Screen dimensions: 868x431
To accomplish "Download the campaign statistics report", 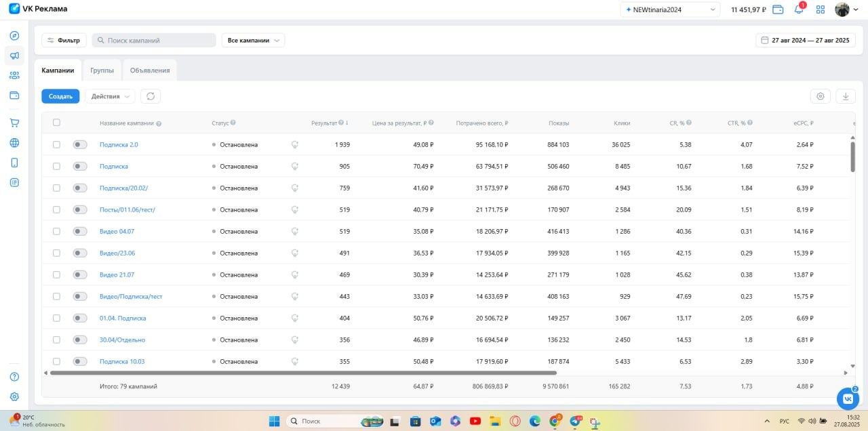I will pyautogui.click(x=846, y=96).
